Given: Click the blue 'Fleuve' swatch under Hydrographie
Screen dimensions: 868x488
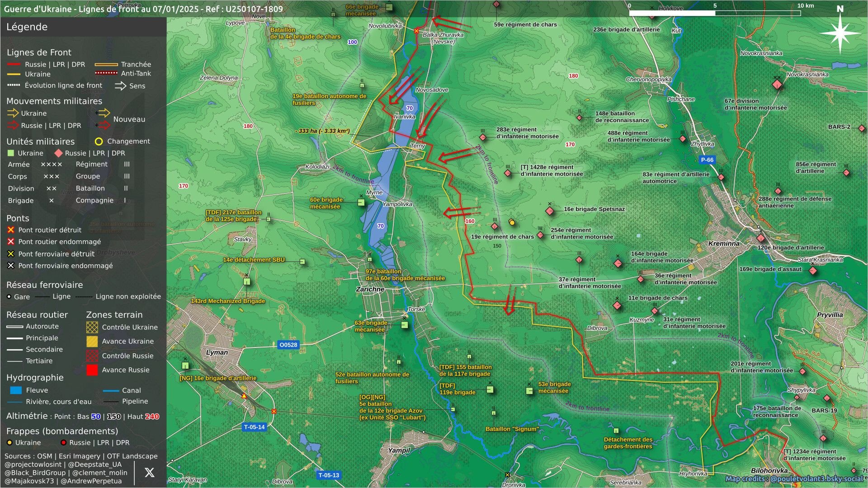Looking at the screenshot, I should (16, 390).
